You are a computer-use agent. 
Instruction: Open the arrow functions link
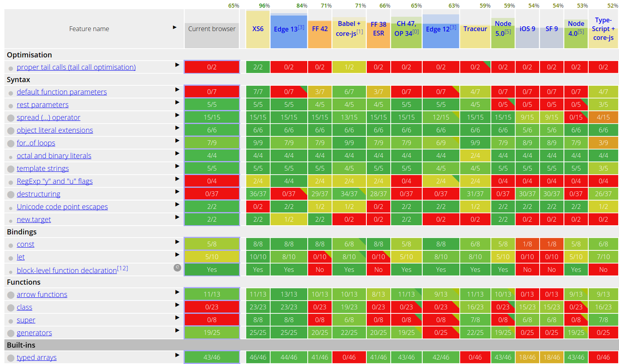42,294
